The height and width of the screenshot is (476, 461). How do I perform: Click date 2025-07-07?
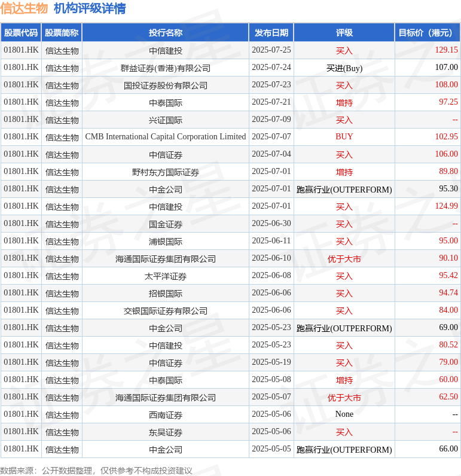(x=271, y=136)
